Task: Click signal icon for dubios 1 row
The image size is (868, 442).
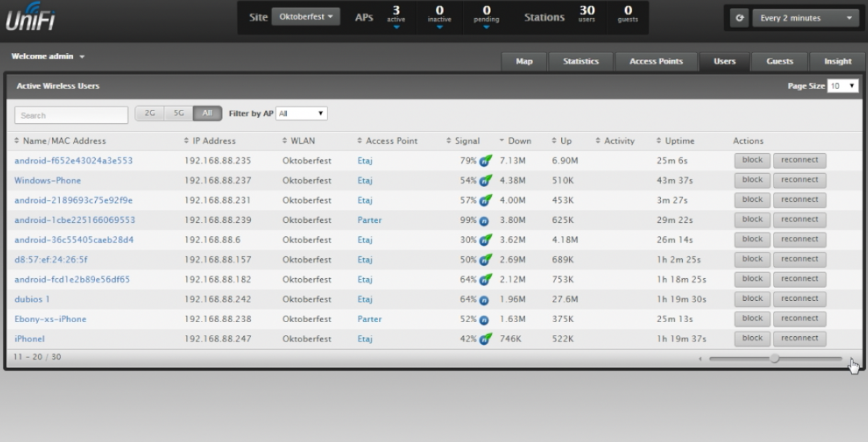Action: 485,300
